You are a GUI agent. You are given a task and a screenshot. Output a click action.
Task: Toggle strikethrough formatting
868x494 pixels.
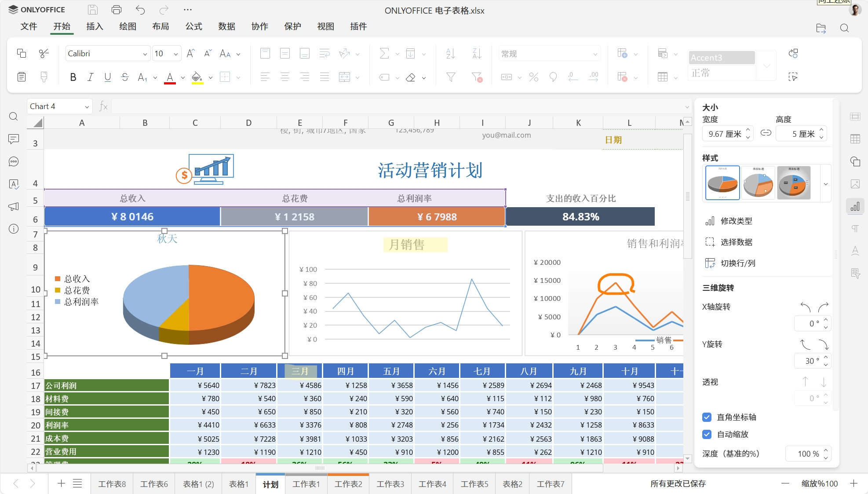[x=125, y=77]
